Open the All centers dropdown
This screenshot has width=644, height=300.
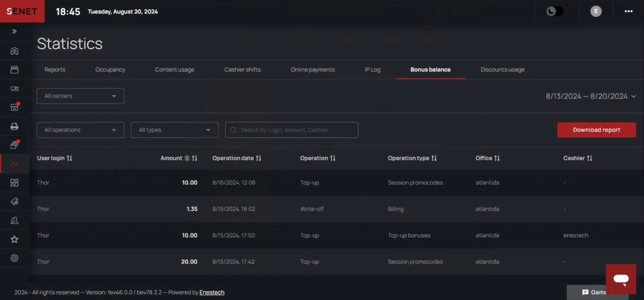(80, 96)
